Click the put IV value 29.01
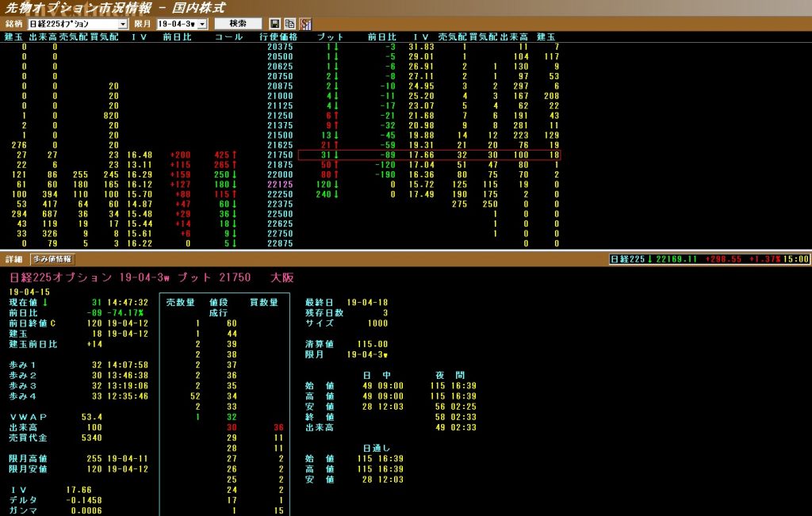 click(421, 56)
